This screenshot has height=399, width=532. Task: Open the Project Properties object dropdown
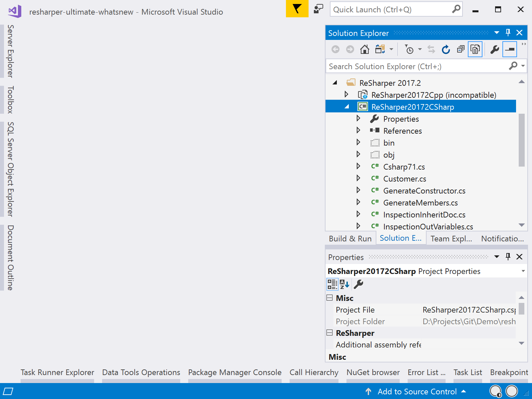[x=523, y=271]
